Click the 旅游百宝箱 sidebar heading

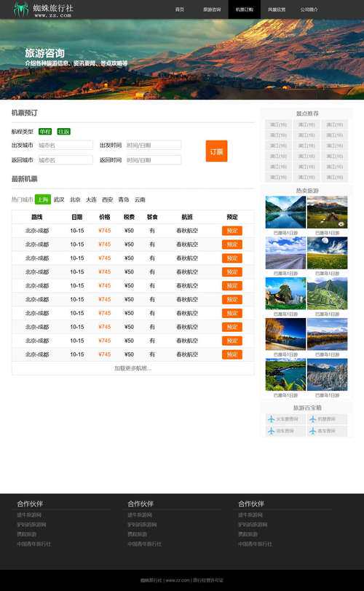pos(307,408)
